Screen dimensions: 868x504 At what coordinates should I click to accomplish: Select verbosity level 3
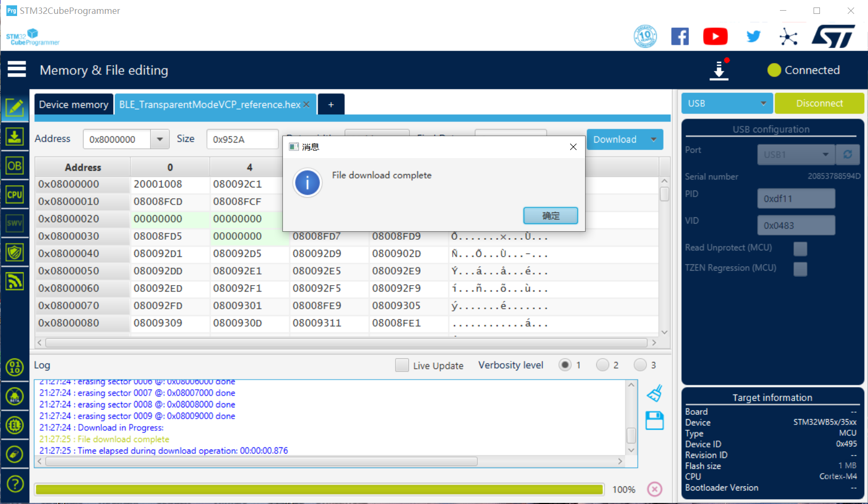point(640,365)
